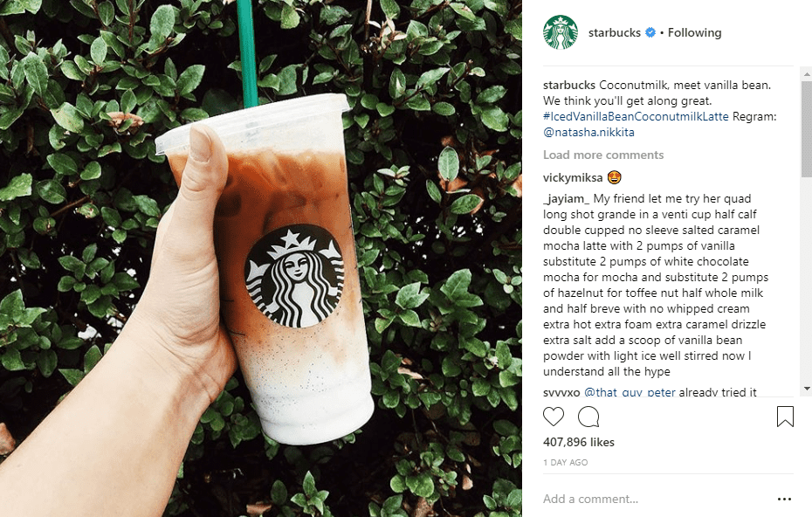Click the scrollbar down arrow
Viewport: 812px width, 517px height.
click(806, 389)
